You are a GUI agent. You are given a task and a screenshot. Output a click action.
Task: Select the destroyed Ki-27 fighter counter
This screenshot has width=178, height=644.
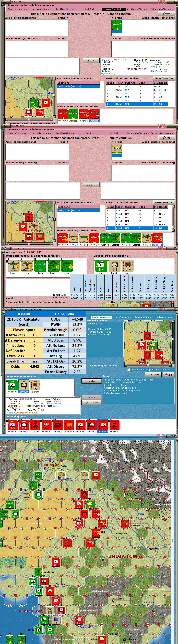coord(94,238)
